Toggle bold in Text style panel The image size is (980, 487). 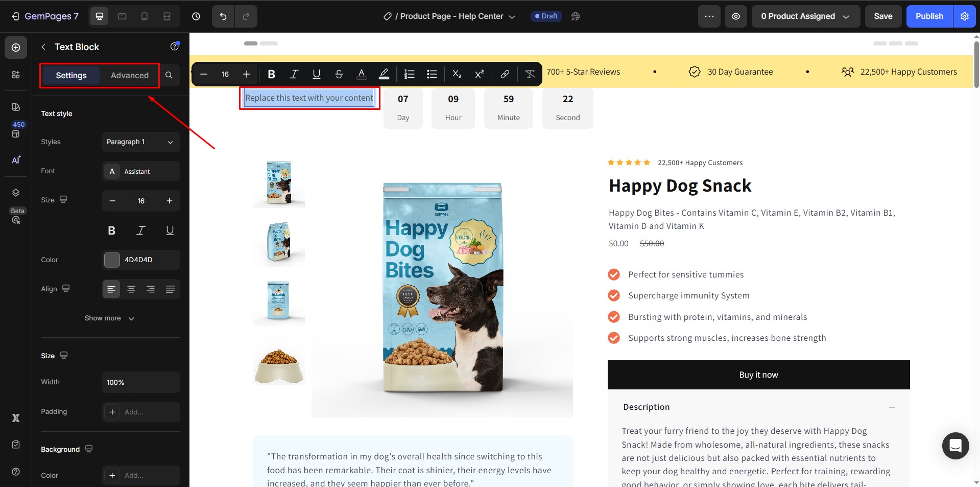point(111,230)
